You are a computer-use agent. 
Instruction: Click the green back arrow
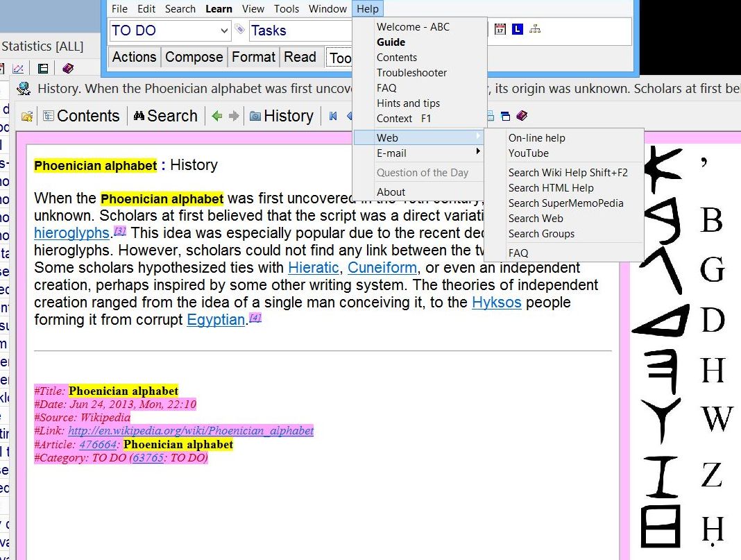point(217,116)
